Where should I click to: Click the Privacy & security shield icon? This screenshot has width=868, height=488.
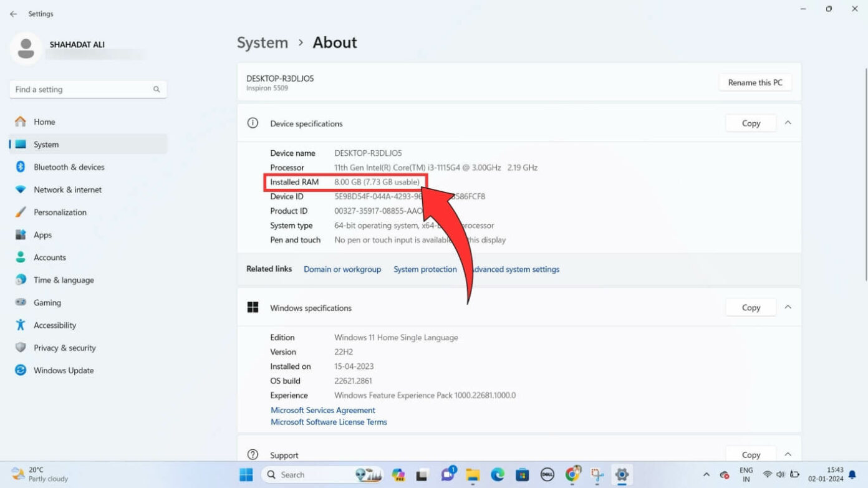click(21, 348)
